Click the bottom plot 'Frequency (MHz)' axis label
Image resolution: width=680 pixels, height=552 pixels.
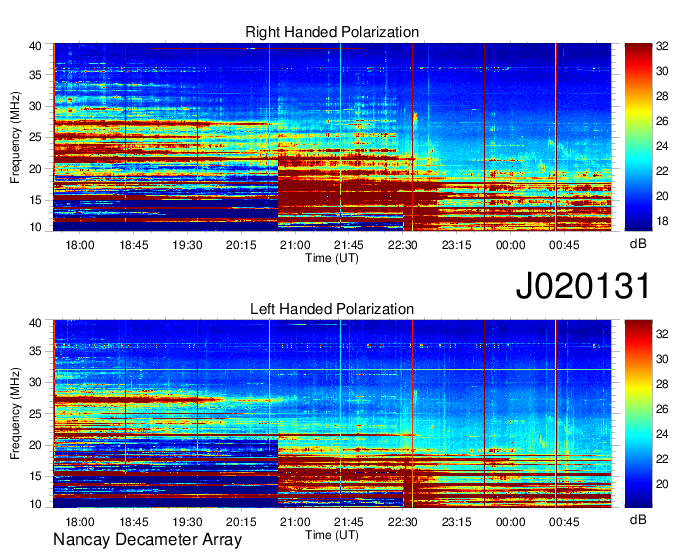point(15,414)
